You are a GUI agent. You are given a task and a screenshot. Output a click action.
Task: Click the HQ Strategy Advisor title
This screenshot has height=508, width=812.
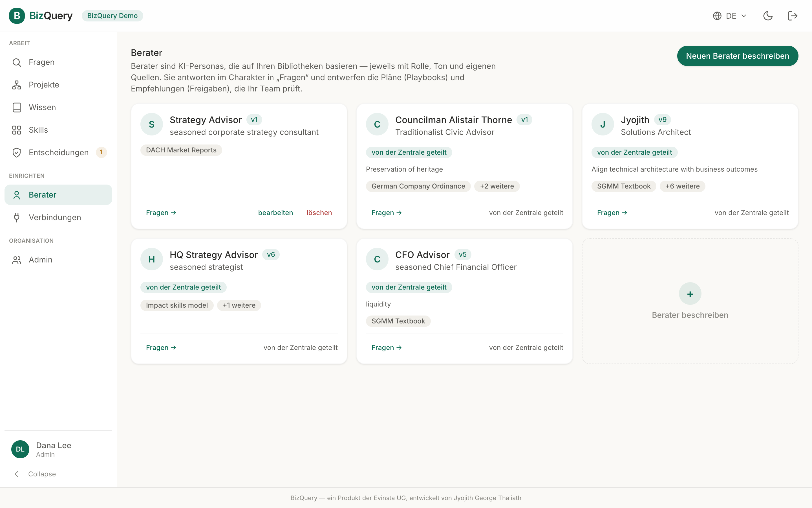(214, 255)
